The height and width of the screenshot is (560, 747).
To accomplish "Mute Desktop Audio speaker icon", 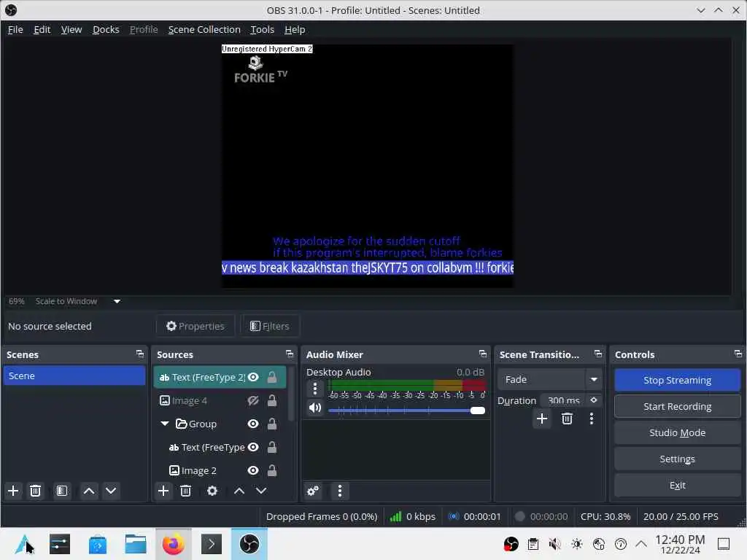I will [x=315, y=408].
